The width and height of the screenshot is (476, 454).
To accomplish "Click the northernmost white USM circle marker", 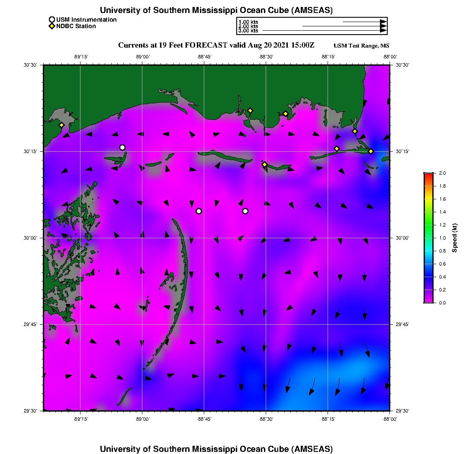I will click(x=122, y=147).
